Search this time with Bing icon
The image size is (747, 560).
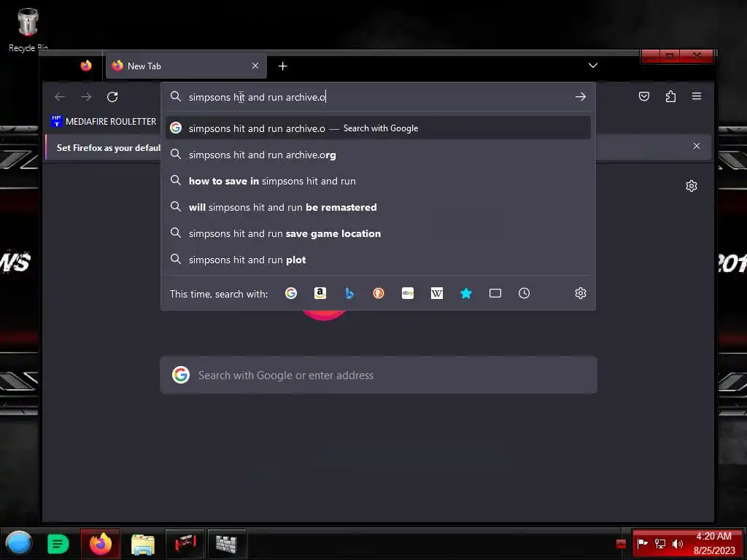click(349, 293)
